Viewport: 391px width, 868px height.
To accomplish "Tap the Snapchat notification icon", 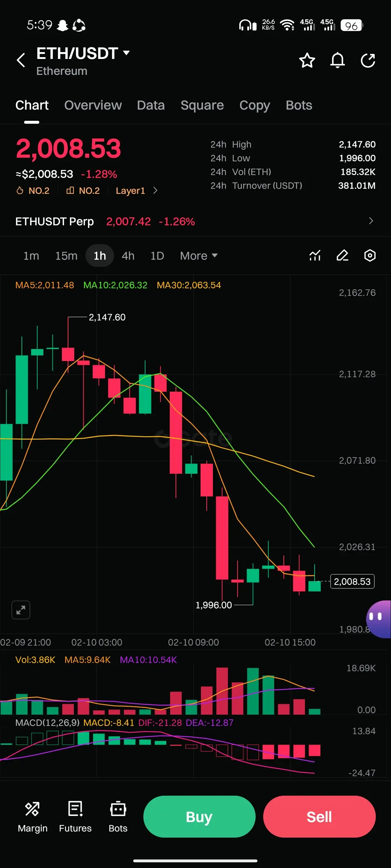I will [x=63, y=25].
